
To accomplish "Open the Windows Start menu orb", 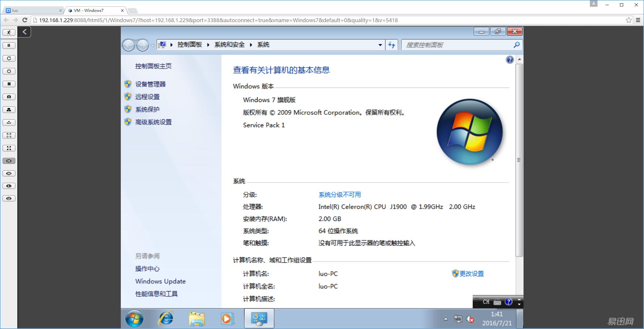I will point(134,318).
